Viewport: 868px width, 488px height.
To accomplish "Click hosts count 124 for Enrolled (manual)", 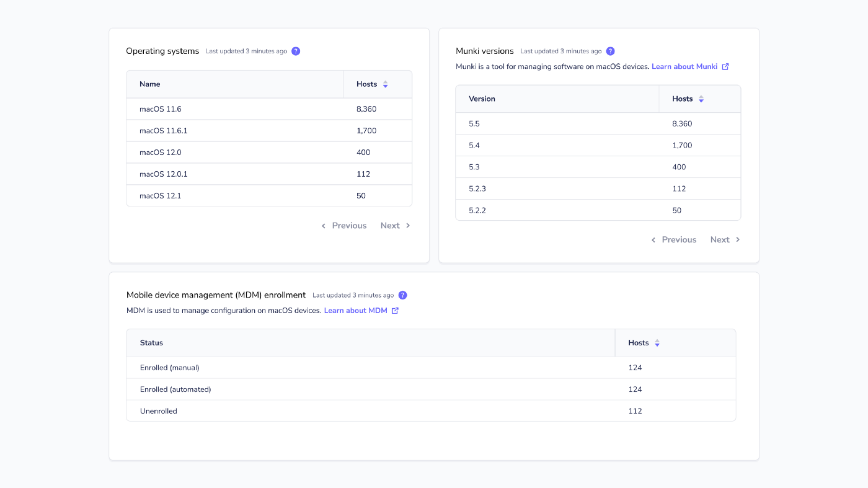I will pos(635,368).
